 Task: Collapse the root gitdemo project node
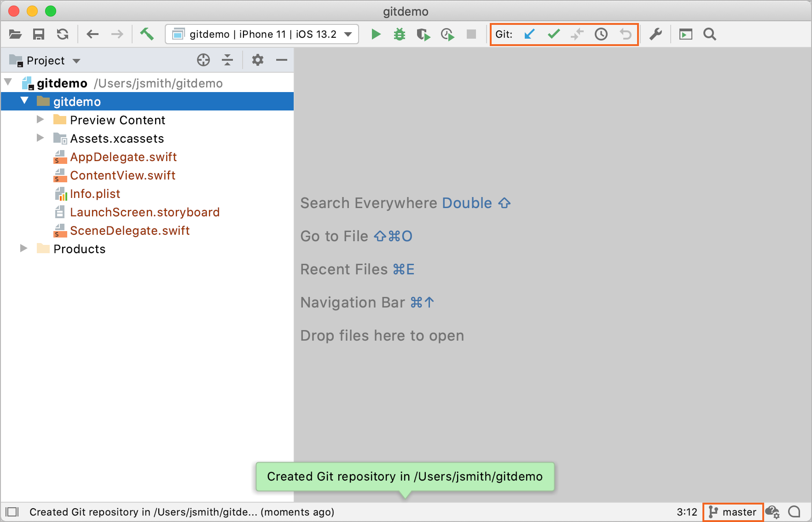tap(8, 82)
